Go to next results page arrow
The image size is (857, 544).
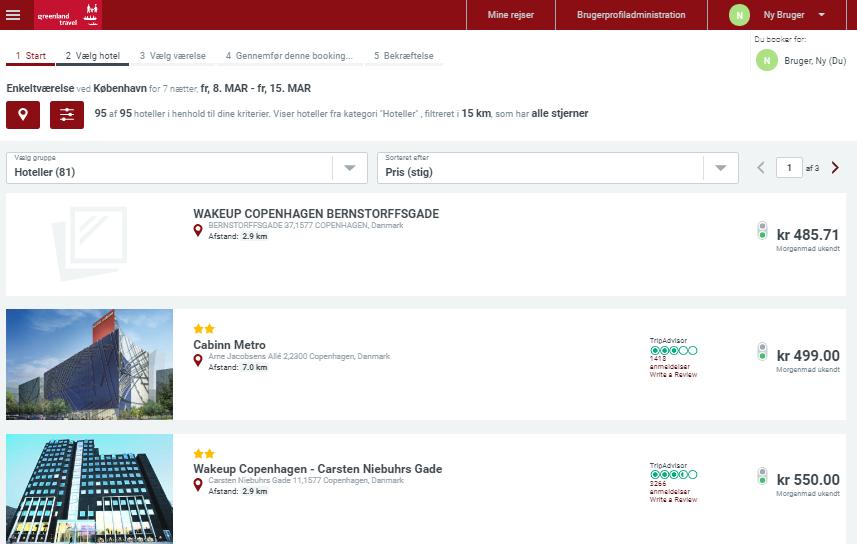835,168
